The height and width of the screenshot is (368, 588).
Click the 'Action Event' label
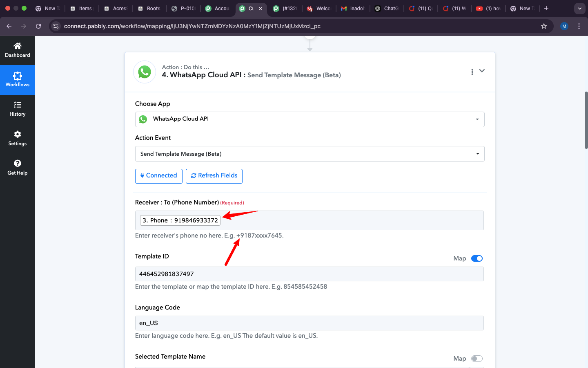153,138
